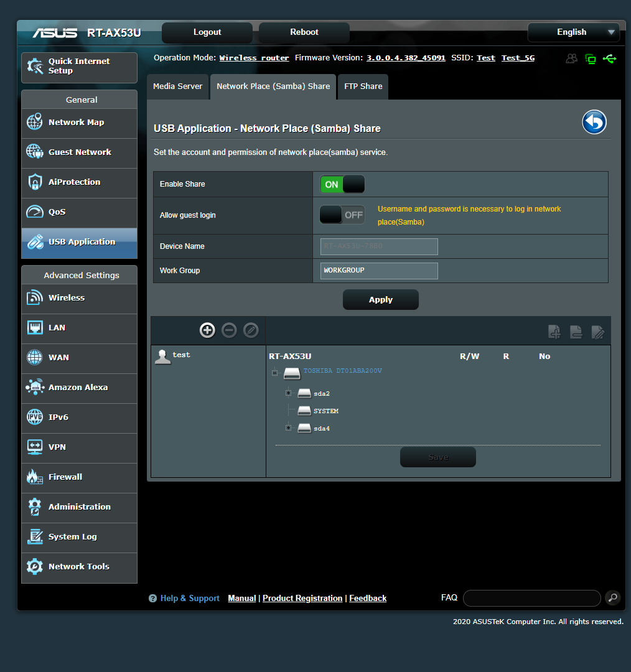Image resolution: width=631 pixels, height=672 pixels.
Task: Open LAN settings
Action: click(79, 329)
